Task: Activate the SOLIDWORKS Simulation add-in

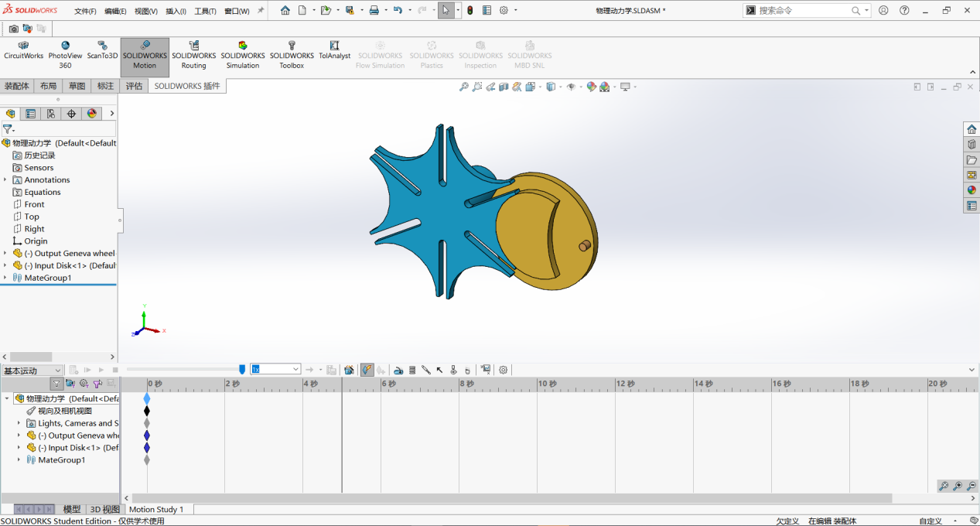Action: (242, 56)
